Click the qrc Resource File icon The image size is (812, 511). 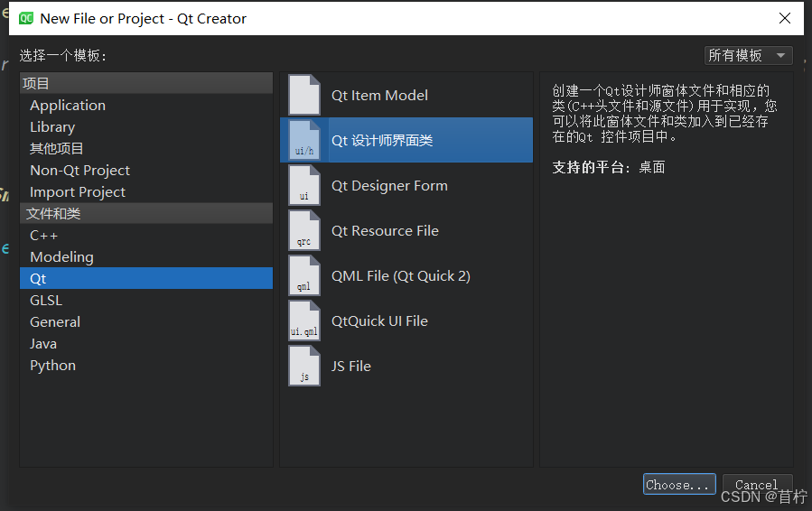304,230
